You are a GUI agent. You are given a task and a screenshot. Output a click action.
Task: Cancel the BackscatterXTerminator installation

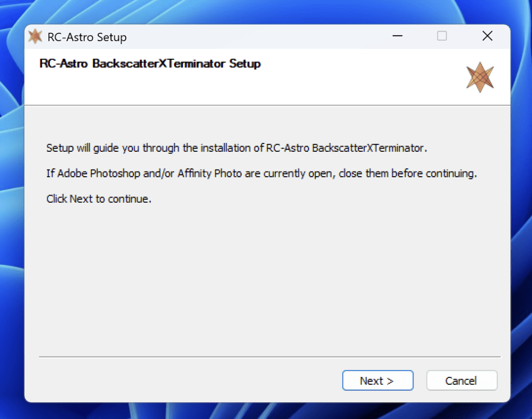pyautogui.click(x=461, y=381)
